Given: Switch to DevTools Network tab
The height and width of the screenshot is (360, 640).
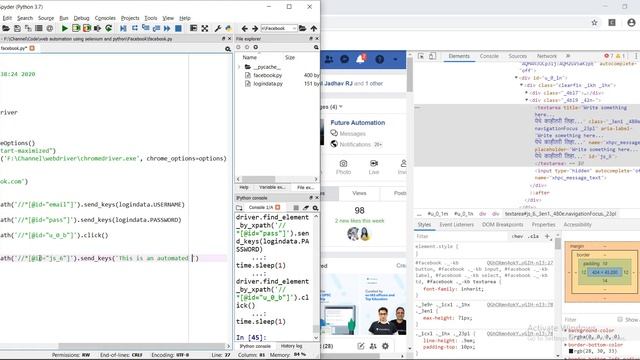Looking at the screenshot, I should pyautogui.click(x=547, y=56).
